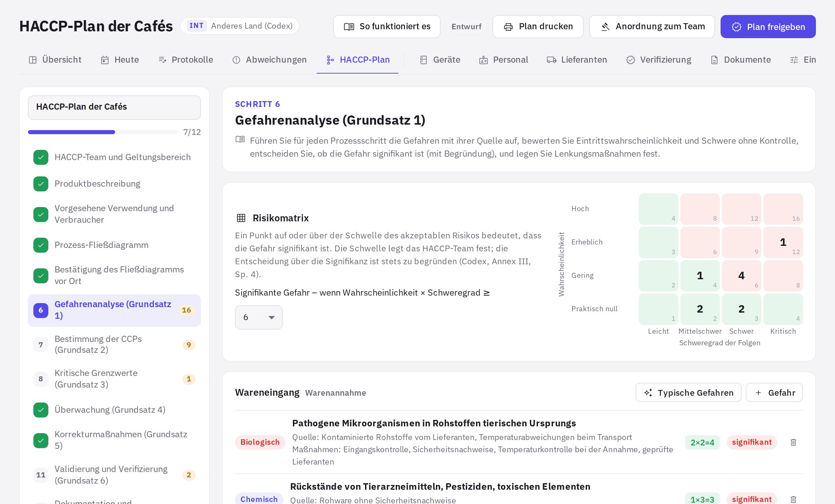
Task: Click the Plan freigeben button
Action: 768,27
